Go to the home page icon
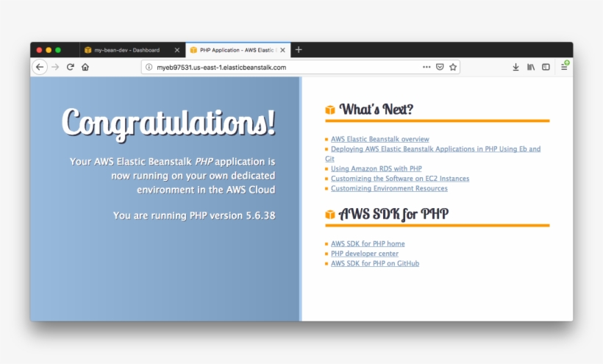This screenshot has width=603, height=364. point(85,67)
